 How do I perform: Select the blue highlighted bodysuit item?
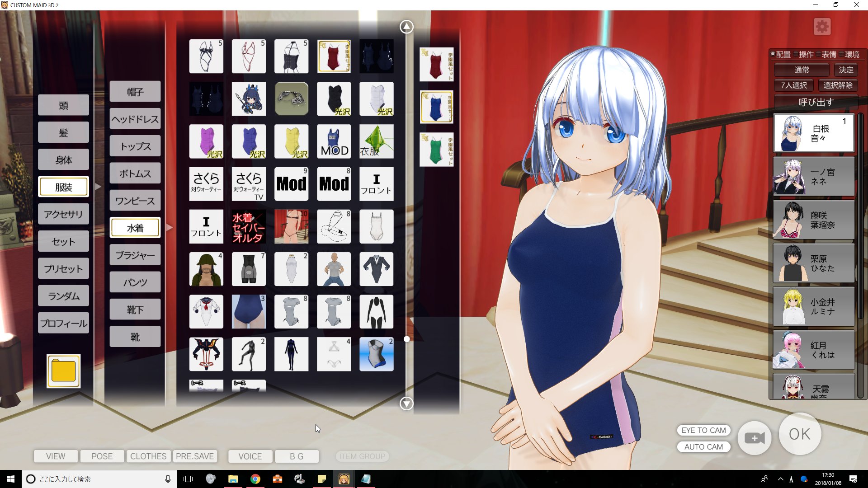(x=376, y=354)
